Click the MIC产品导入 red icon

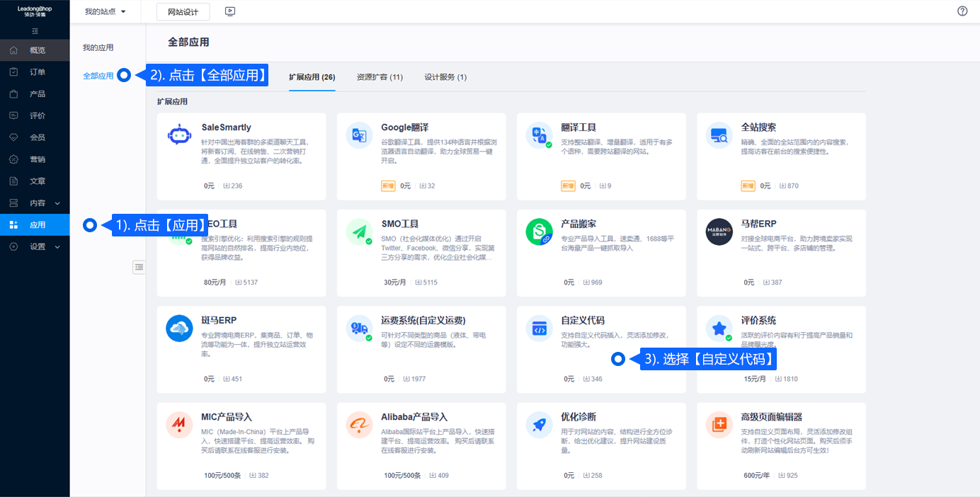(180, 425)
